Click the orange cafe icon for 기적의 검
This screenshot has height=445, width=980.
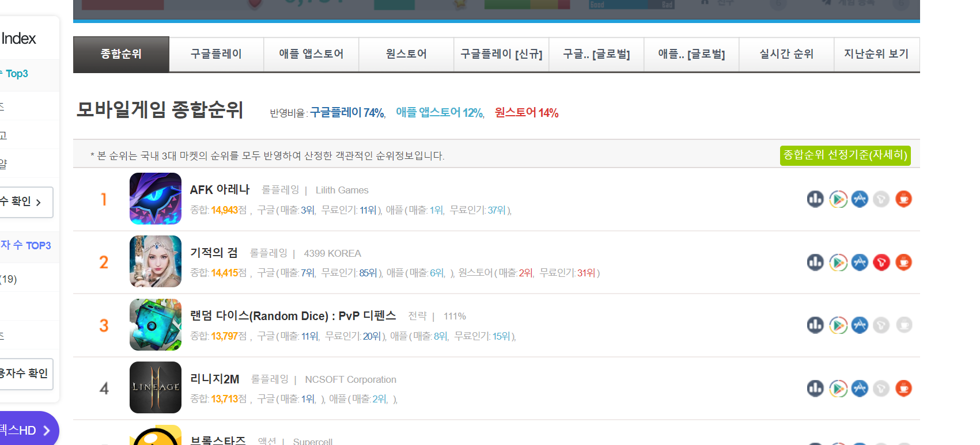[903, 263]
